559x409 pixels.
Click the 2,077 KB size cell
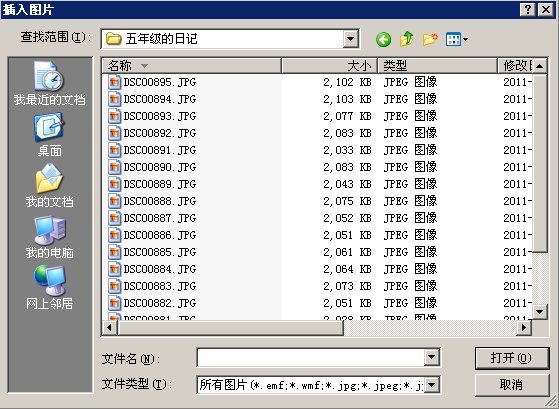(347, 116)
